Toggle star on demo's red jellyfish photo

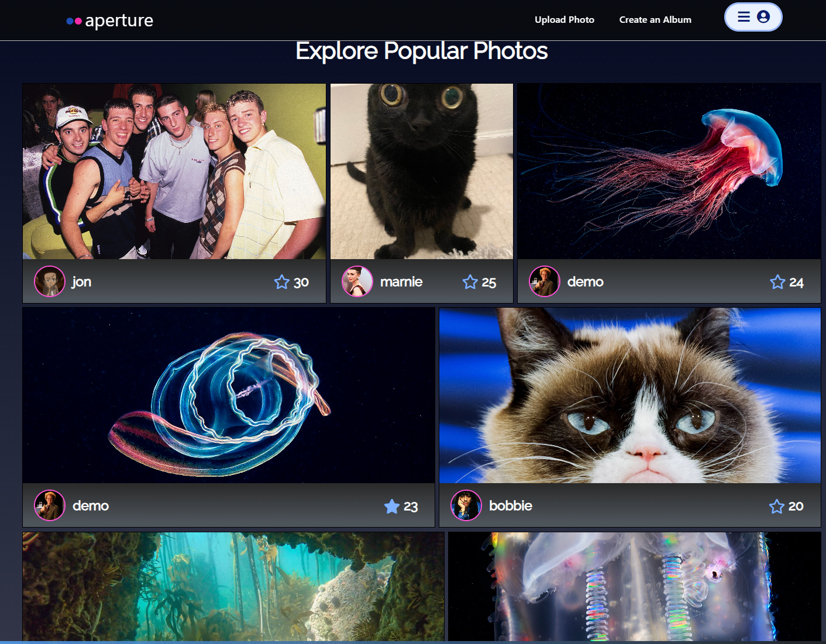pos(777,283)
